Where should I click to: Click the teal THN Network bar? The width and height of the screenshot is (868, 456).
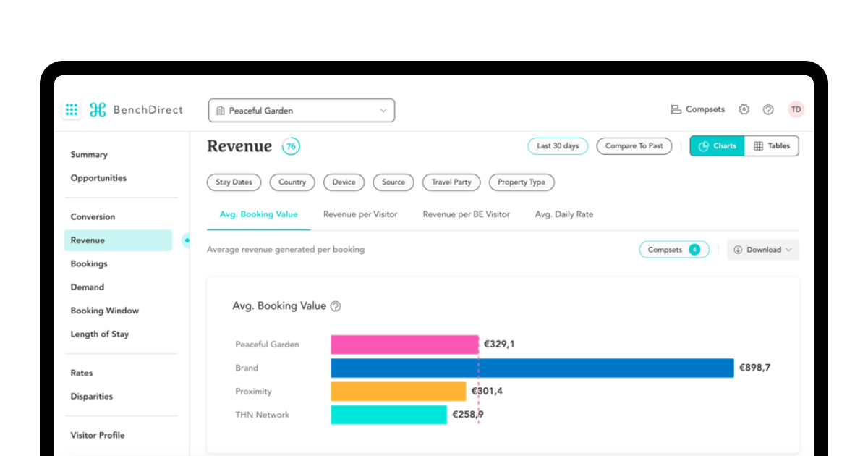pyautogui.click(x=389, y=415)
